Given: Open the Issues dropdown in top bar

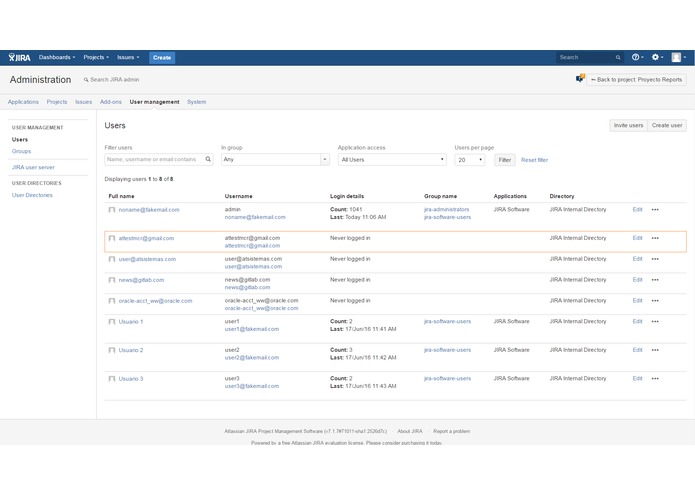Looking at the screenshot, I should click(128, 57).
